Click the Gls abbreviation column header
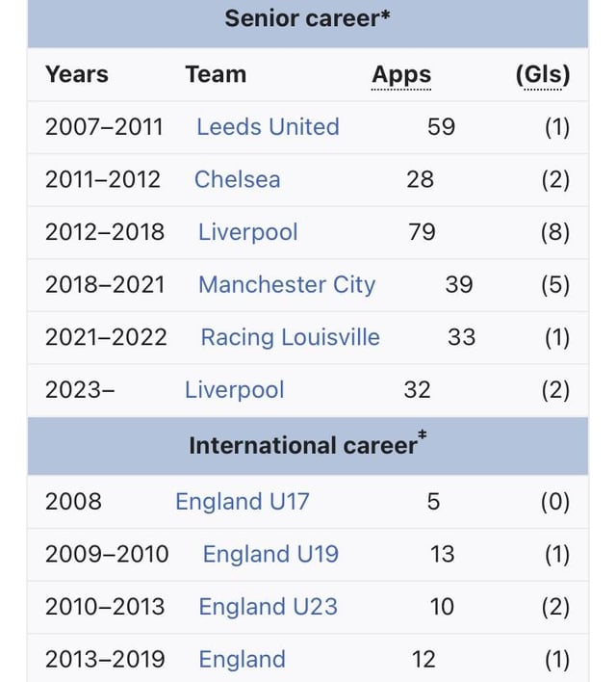This screenshot has width=616, height=682. click(x=543, y=75)
